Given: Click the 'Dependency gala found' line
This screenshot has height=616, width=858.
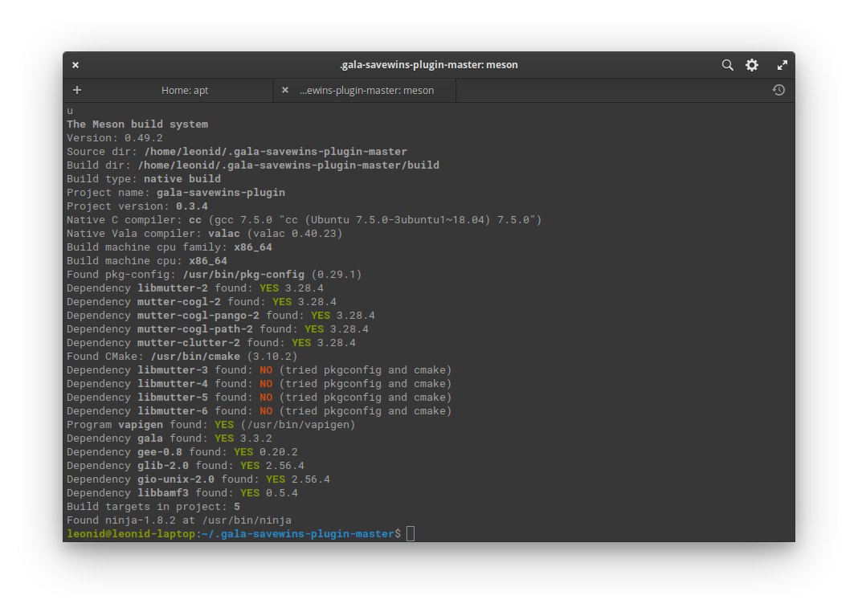Looking at the screenshot, I should [x=170, y=439].
